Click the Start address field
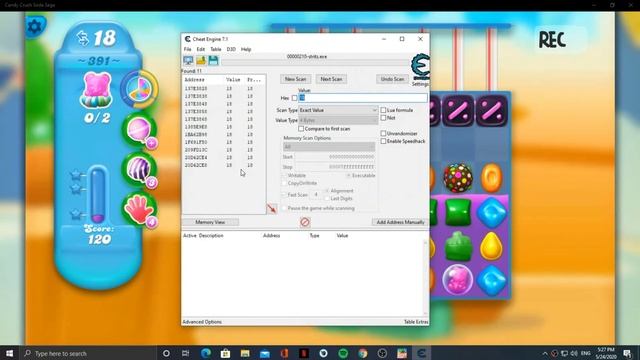Image resolution: width=640 pixels, height=360 pixels. click(x=335, y=157)
